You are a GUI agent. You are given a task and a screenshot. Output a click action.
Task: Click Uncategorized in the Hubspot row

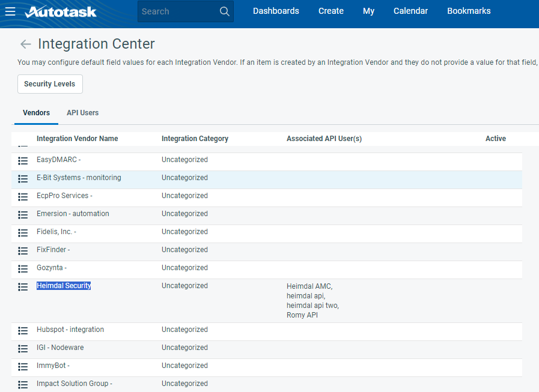point(184,330)
